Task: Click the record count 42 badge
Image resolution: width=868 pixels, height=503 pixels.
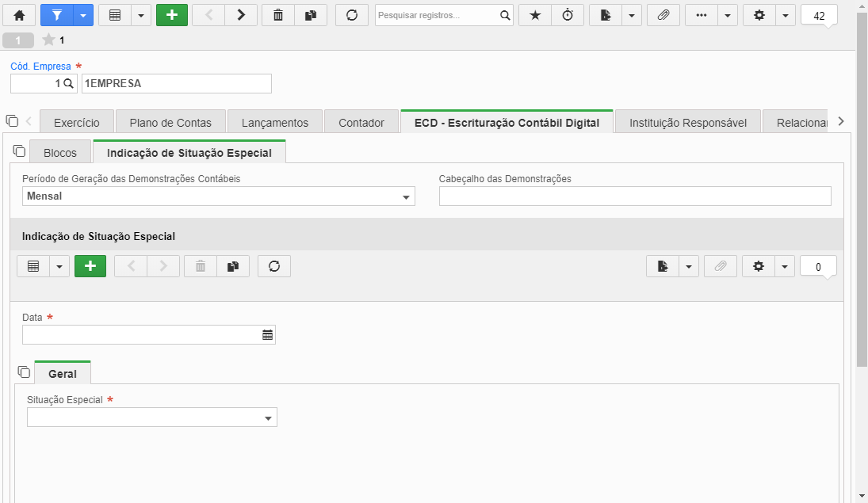Action: [x=819, y=16]
